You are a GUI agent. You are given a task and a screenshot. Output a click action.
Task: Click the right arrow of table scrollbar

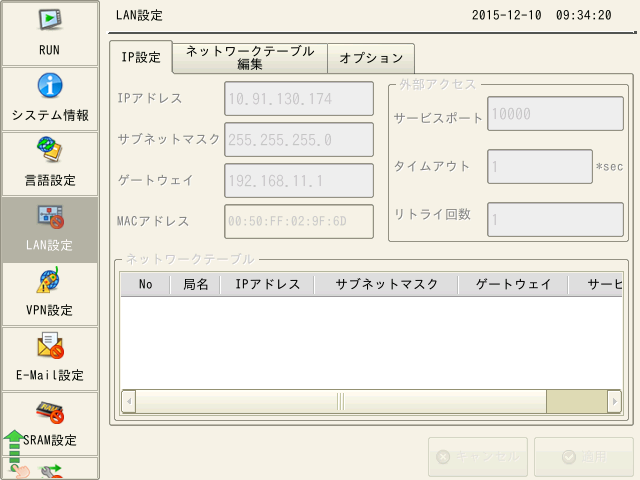point(614,401)
